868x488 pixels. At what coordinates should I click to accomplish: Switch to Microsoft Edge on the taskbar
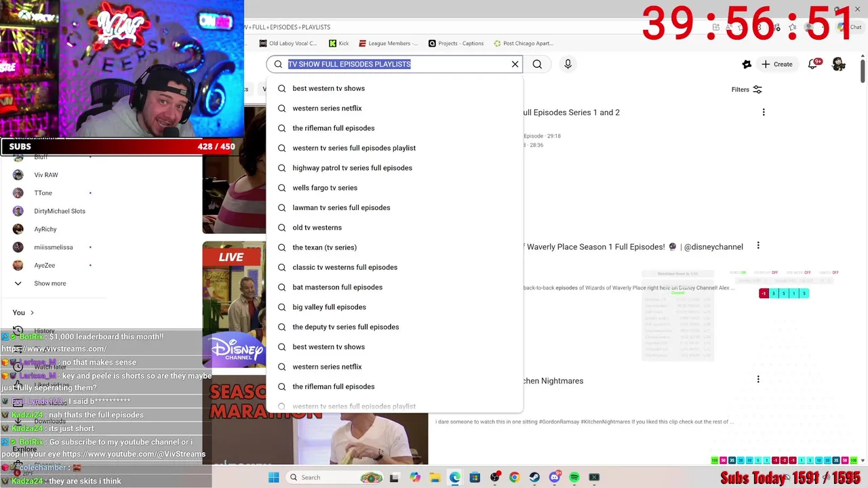(x=454, y=477)
